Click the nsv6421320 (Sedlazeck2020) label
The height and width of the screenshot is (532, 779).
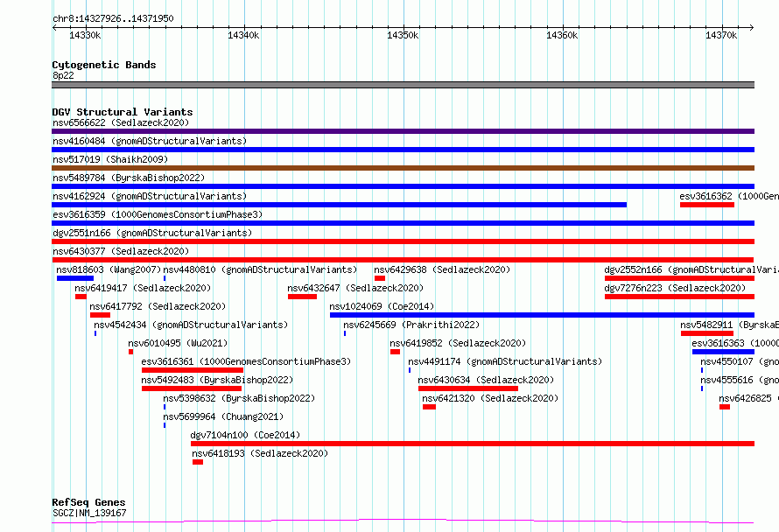point(490,398)
